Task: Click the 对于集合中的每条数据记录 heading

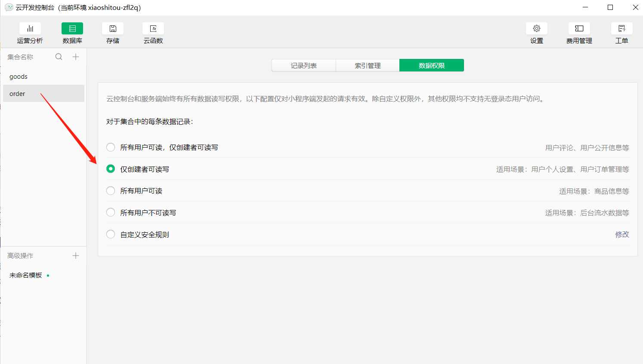Action: 150,122
